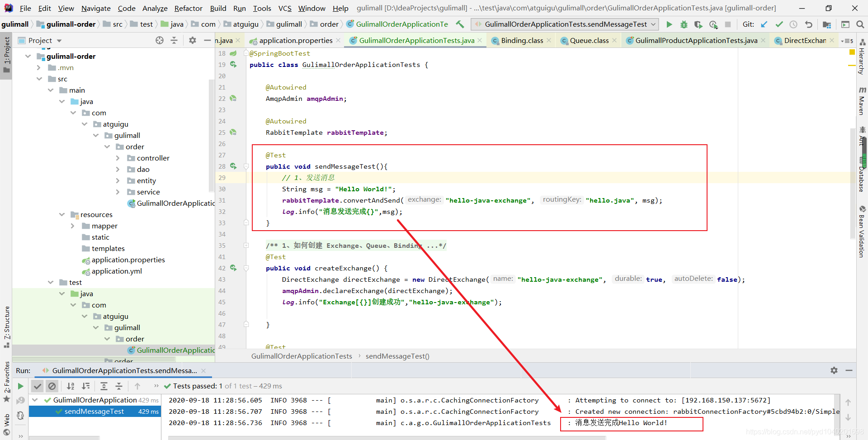Open the VCS menu
This screenshot has height=440, width=868.
tap(285, 8)
